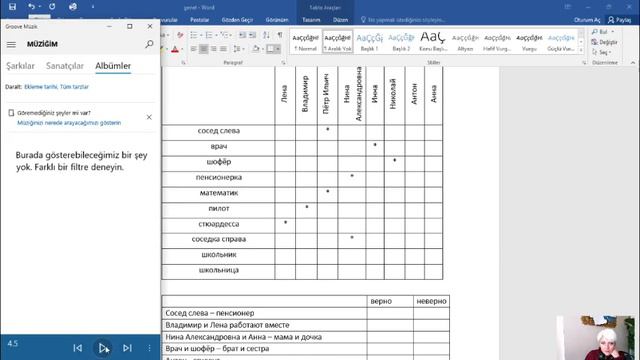This screenshot has height=360, width=640.
Task: Clear all formatting
Action: pos(180,35)
